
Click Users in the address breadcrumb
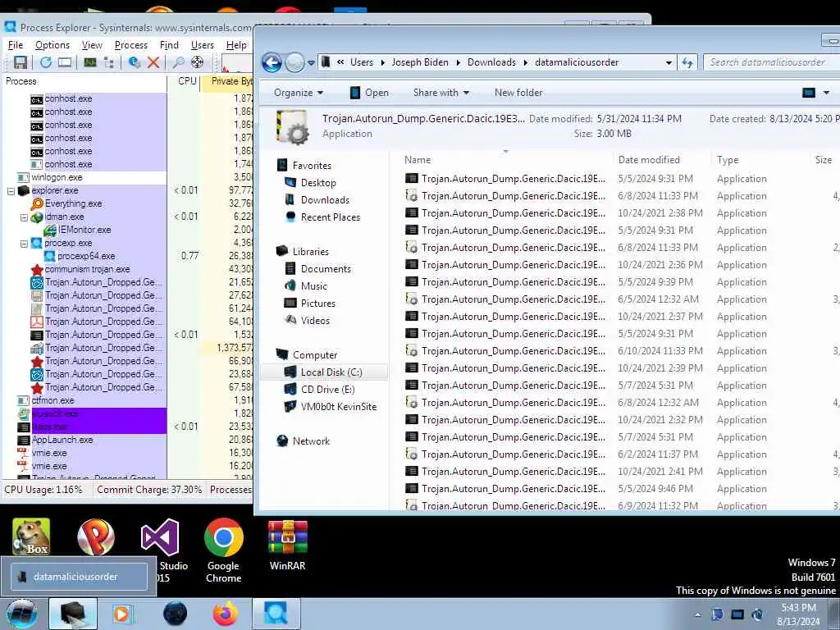[362, 62]
